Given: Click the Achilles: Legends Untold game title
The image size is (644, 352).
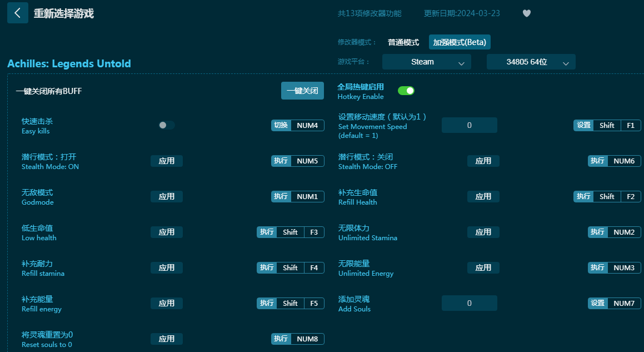Looking at the screenshot, I should tap(69, 64).
